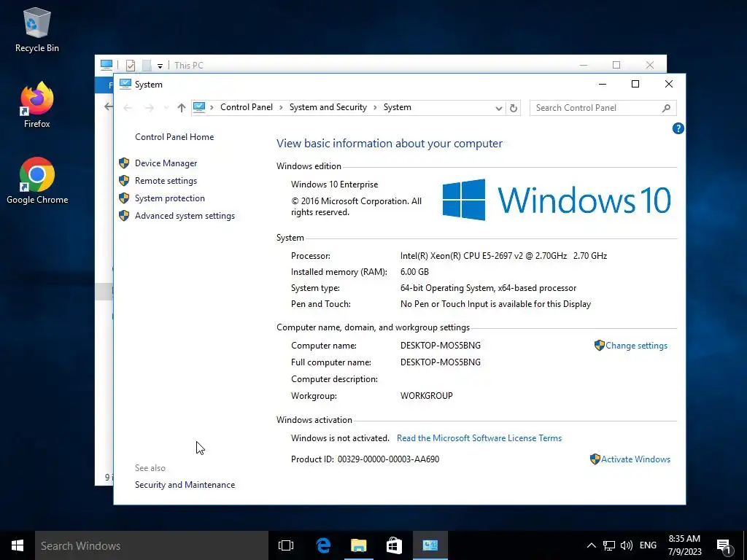The image size is (747, 560).
Task: Click the back arrow in This PC window
Action: coord(109,106)
